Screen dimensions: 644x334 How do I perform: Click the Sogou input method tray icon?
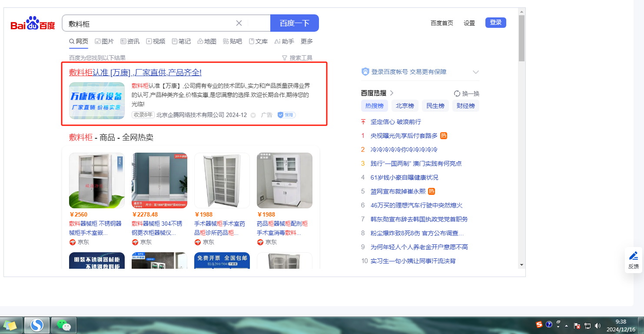[x=539, y=324]
